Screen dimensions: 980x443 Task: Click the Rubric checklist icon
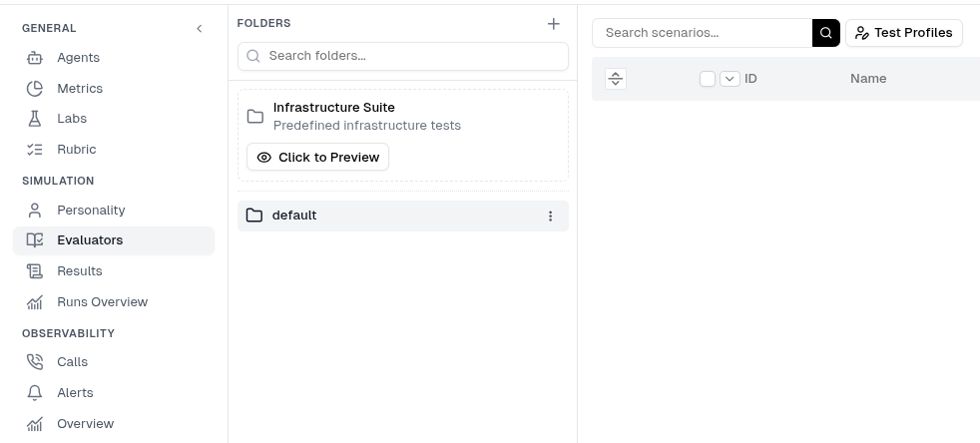(34, 150)
